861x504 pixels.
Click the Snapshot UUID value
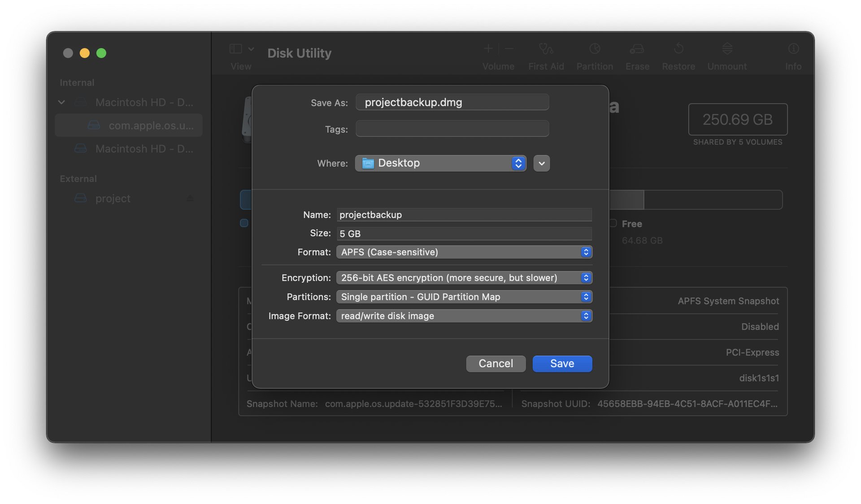[687, 404]
